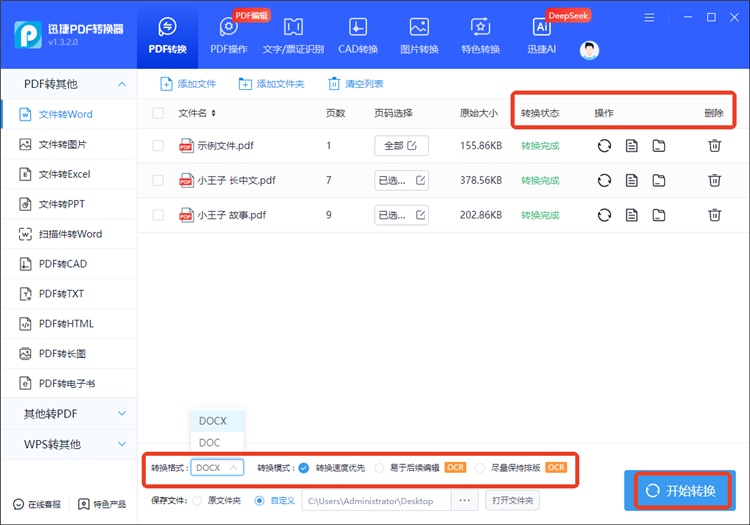Browse folder with the ... button
Screen dimensions: 750x525
coord(464,501)
